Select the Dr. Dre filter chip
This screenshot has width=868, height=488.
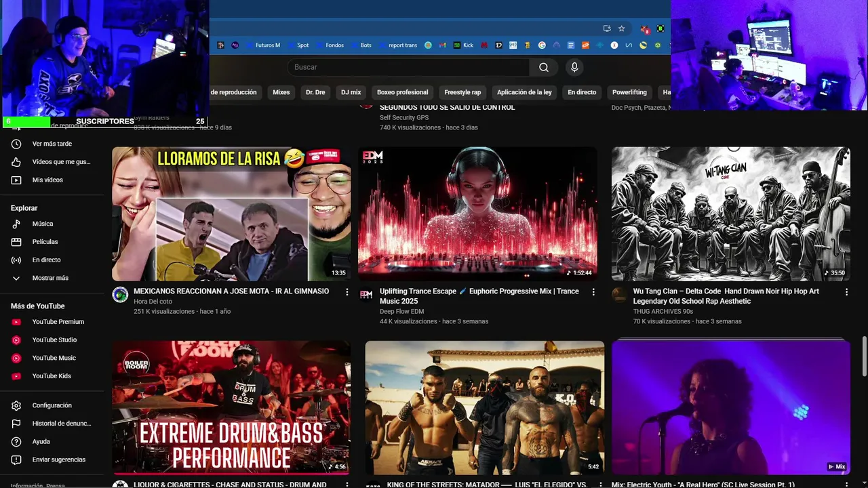pos(315,92)
